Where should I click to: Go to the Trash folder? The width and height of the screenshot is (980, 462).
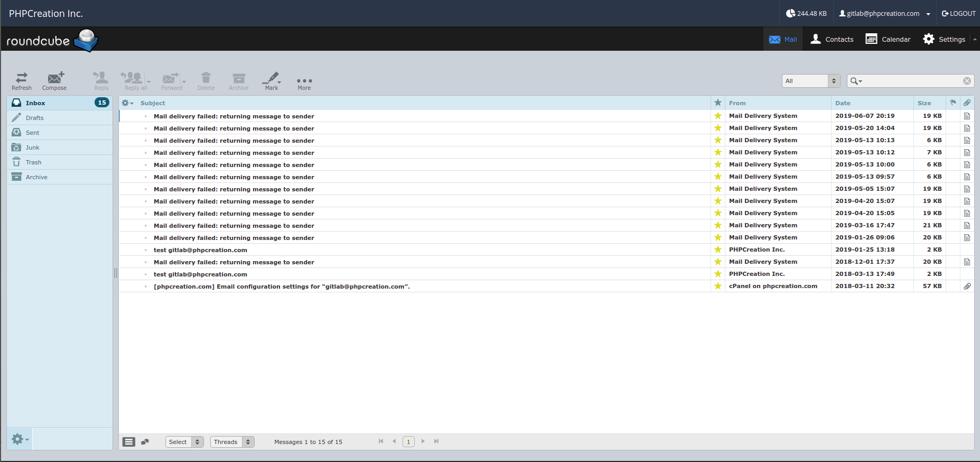click(33, 162)
